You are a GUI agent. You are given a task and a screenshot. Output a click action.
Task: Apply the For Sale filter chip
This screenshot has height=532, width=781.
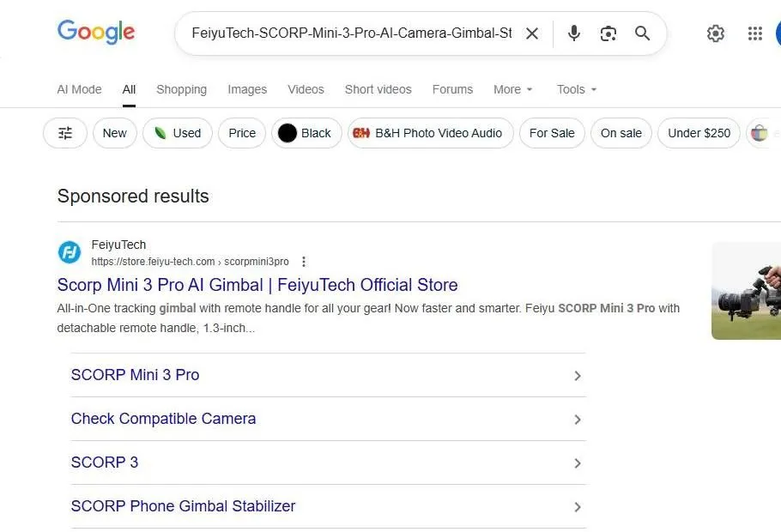pos(552,133)
